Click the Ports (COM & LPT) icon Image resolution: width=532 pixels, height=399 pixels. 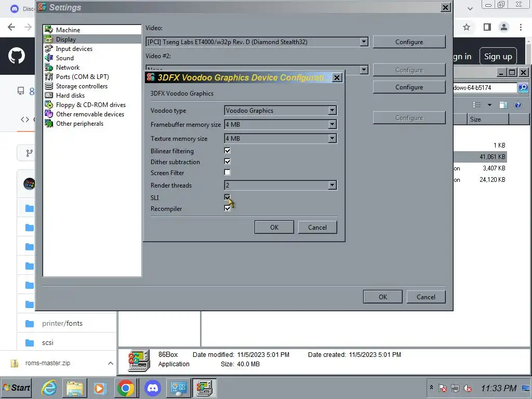49,77
